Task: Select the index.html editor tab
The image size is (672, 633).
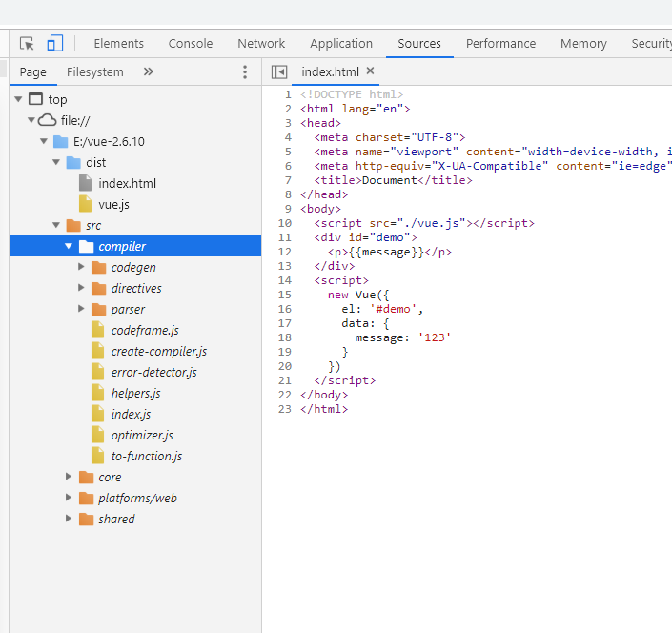Action: tap(330, 72)
